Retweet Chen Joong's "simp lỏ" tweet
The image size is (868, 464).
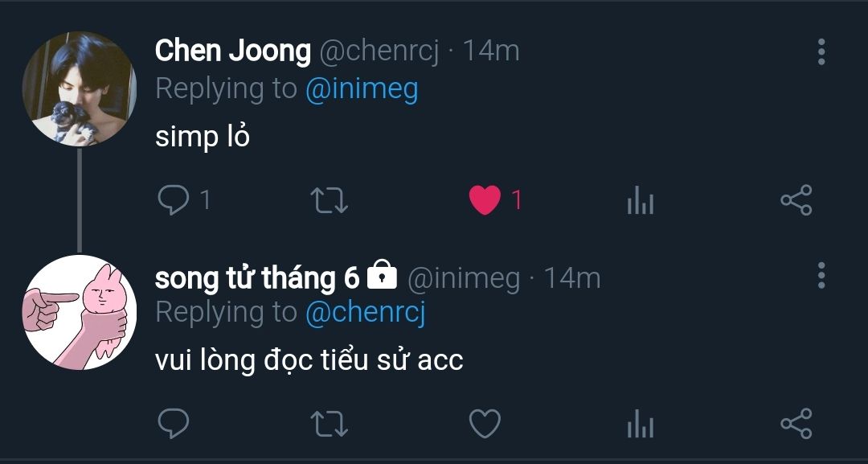[329, 200]
